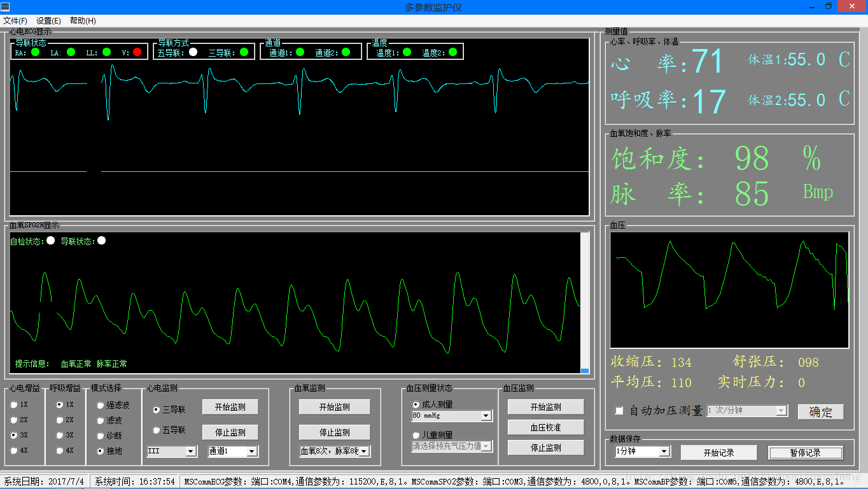Click the pulse rate value 85

(752, 194)
